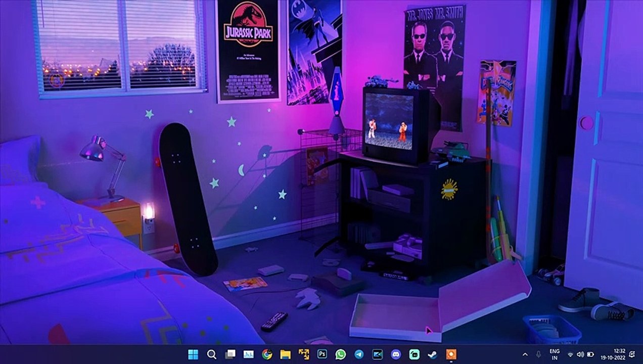Launch Steam from the taskbar
This screenshot has height=364, width=643.
(432, 354)
